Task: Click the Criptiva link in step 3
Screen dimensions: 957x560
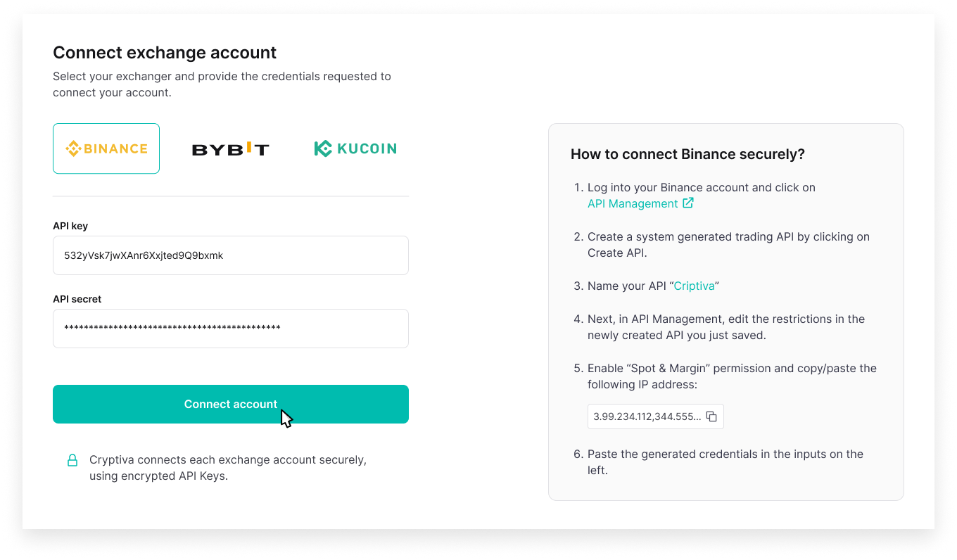Action: coord(694,286)
